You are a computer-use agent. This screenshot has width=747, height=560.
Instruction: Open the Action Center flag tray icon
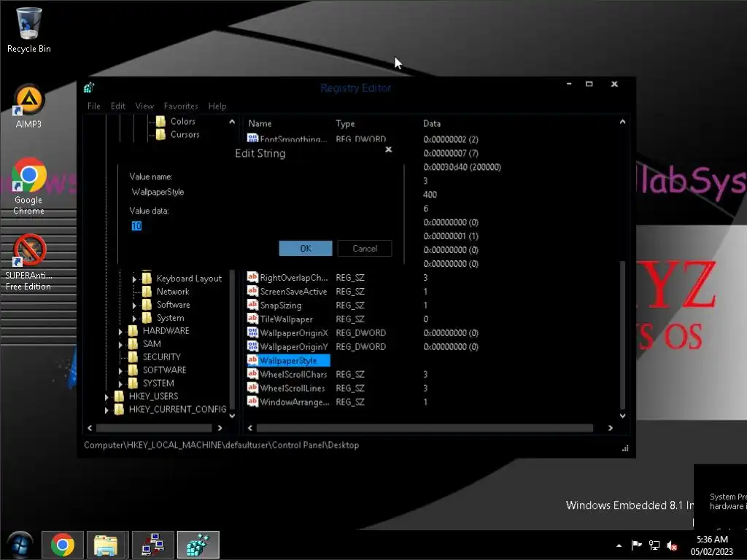[x=636, y=545]
